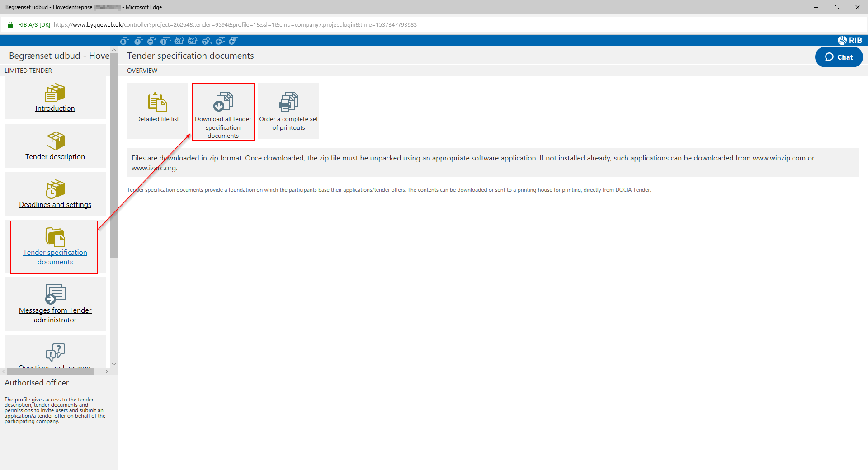Select Tender specification documents in sidebar

[55, 257]
